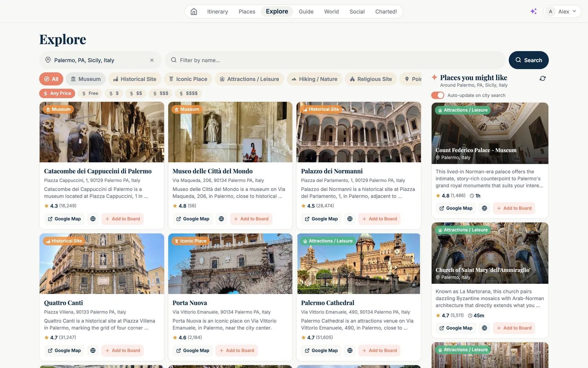Select the $$$ price filter
This screenshot has height=368, width=588.
(x=161, y=93)
